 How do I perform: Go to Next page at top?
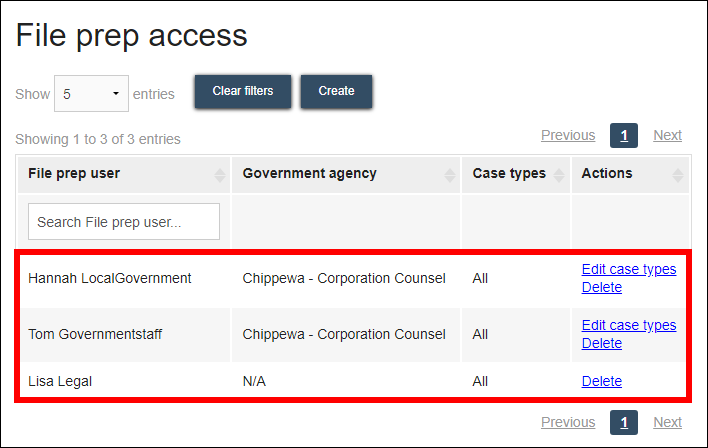667,135
